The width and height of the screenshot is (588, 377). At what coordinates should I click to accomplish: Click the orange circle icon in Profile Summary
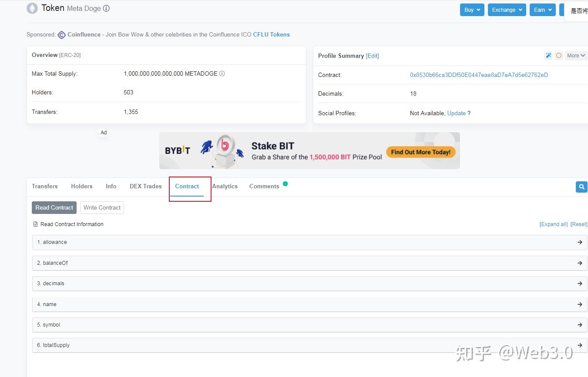[x=559, y=56]
